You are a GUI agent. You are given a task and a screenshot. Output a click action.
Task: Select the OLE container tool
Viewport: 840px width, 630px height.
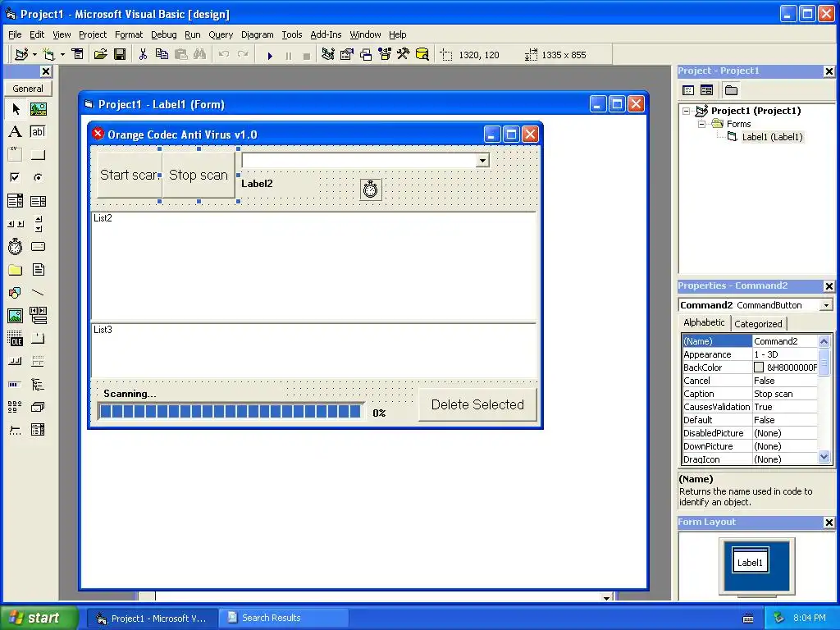coord(16,339)
